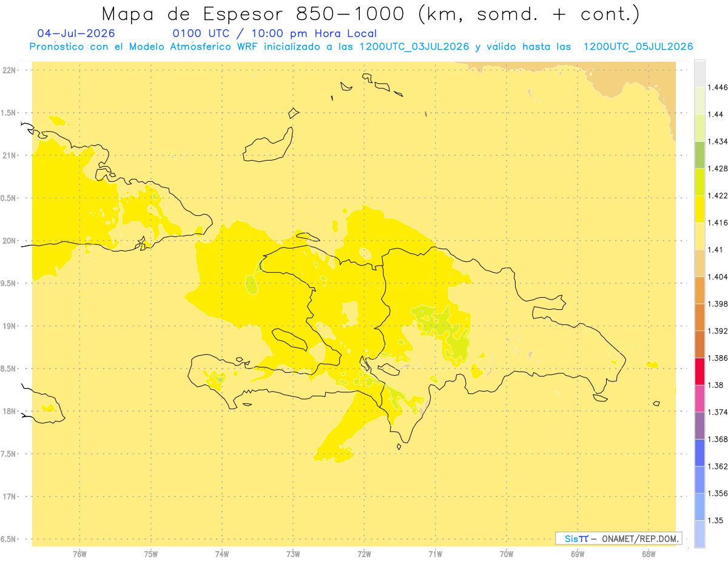
Task: Select the date text '04-Jul-2026'
Action: coord(76,33)
